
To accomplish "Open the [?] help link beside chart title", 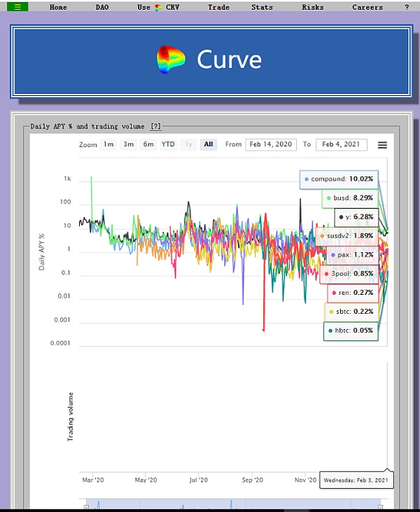I will tap(155, 126).
